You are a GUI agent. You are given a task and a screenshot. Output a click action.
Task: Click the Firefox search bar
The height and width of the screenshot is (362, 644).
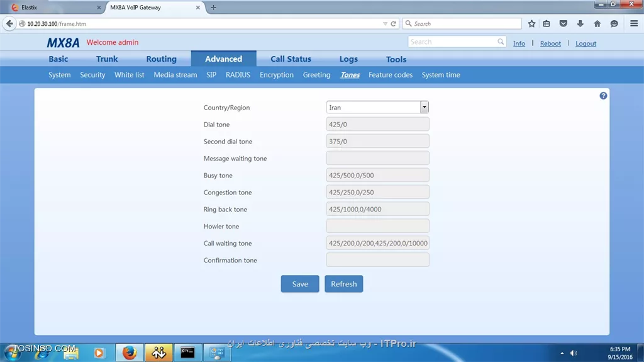(462, 24)
